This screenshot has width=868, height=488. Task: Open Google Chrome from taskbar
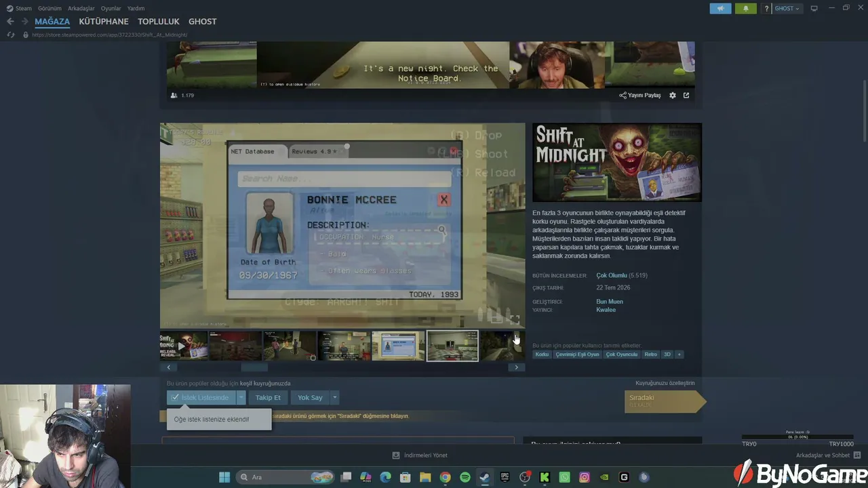(445, 477)
